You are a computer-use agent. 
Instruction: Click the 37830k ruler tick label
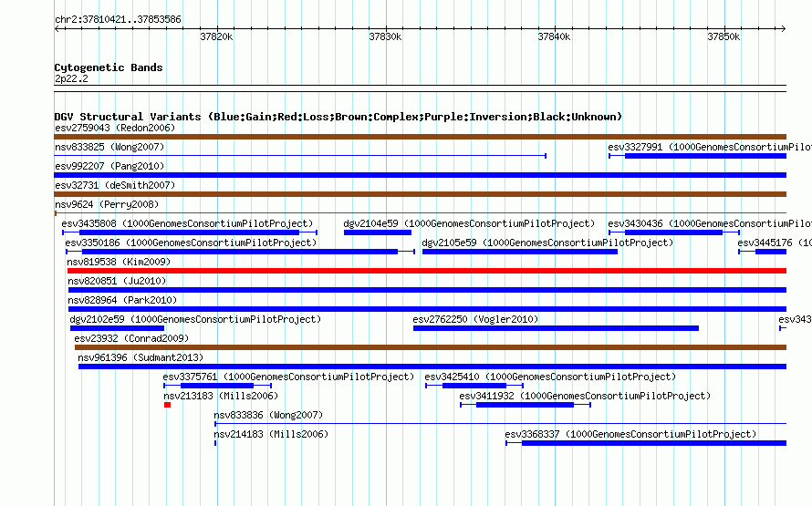point(385,36)
